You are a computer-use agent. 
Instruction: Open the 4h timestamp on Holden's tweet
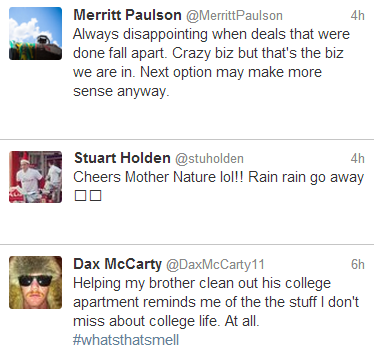(x=357, y=158)
